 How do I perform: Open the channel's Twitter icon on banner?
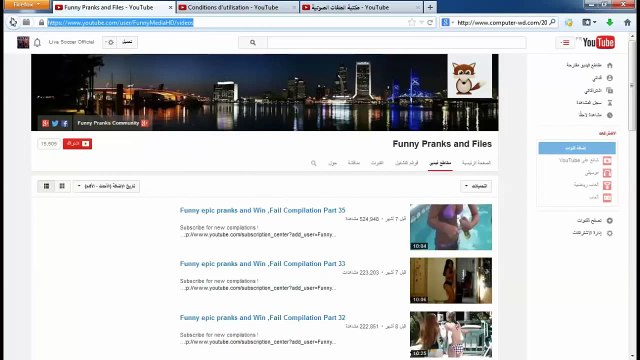pos(55,123)
